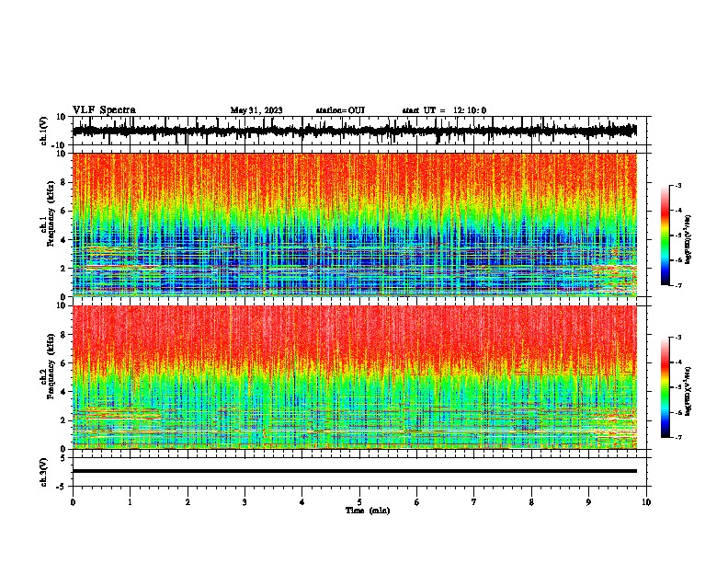Click the time axis tick label "9"
The image size is (728, 563).
tap(588, 502)
